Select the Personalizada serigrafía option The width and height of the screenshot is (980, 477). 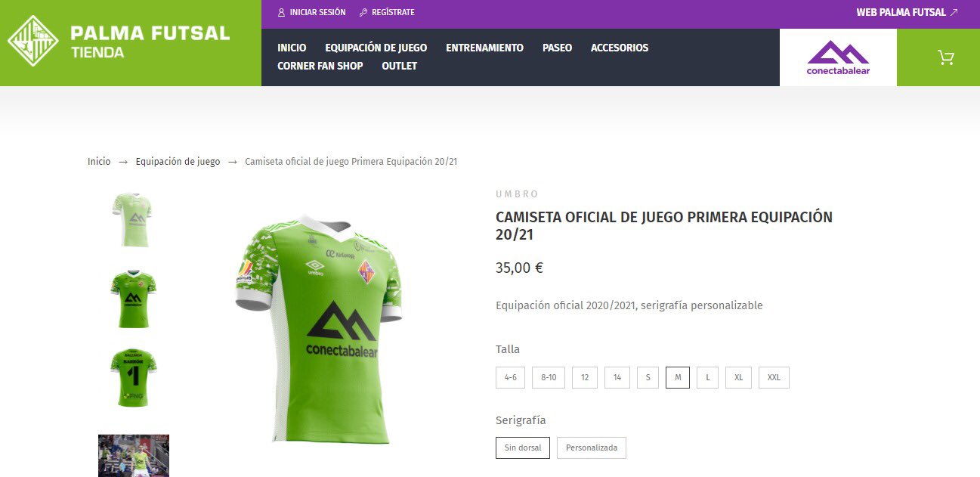[x=592, y=448]
